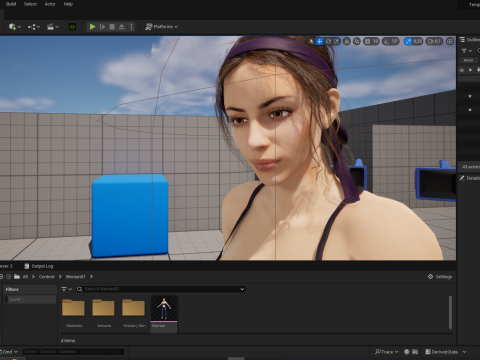Toggle the Level filter checkbox
The image size is (480, 360).
(x=30, y=299)
